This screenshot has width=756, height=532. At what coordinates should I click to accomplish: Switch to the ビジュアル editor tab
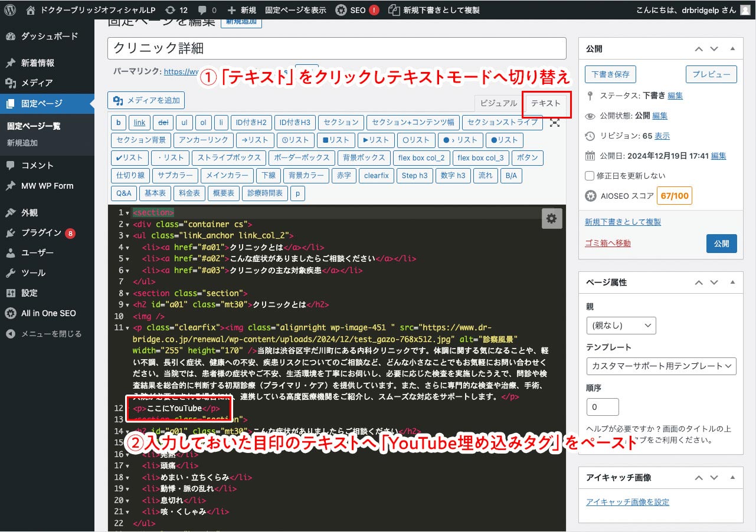pyautogui.click(x=499, y=103)
